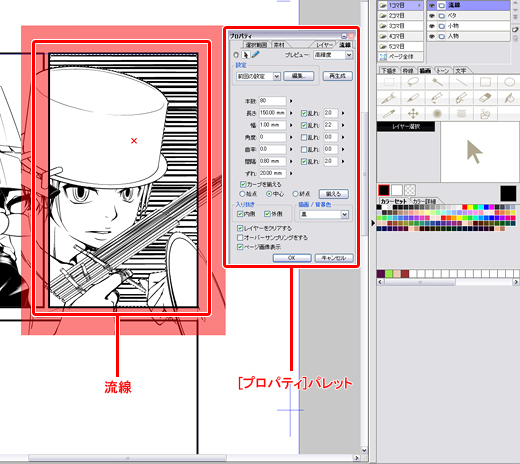Viewport: 520px width, 464px height.
Task: Select the 始点 radio button
Action: click(242, 194)
